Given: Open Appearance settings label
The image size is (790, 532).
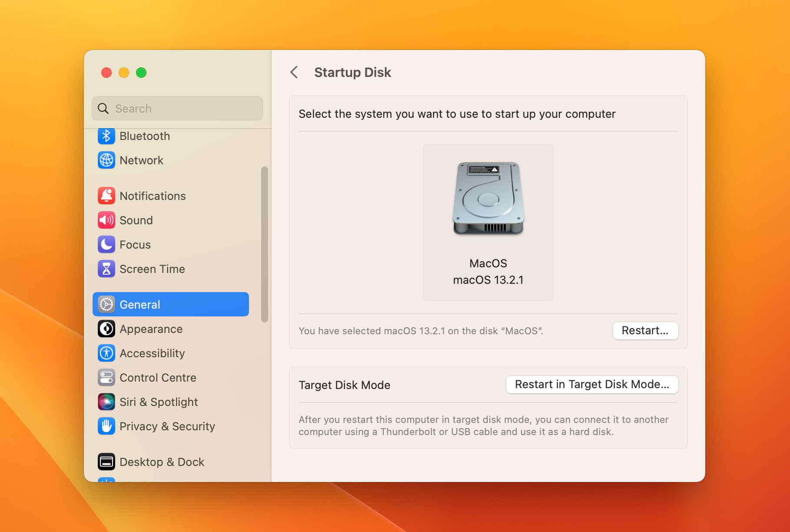Looking at the screenshot, I should pyautogui.click(x=151, y=329).
